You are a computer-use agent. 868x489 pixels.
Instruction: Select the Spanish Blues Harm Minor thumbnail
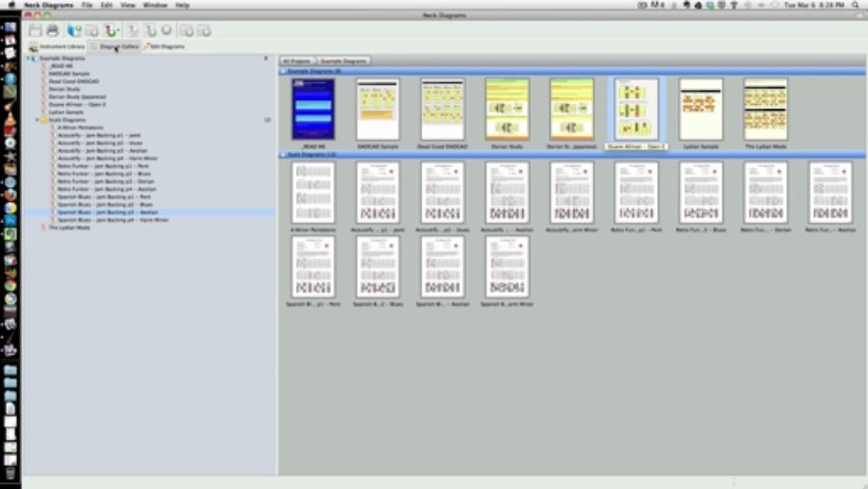click(x=507, y=267)
